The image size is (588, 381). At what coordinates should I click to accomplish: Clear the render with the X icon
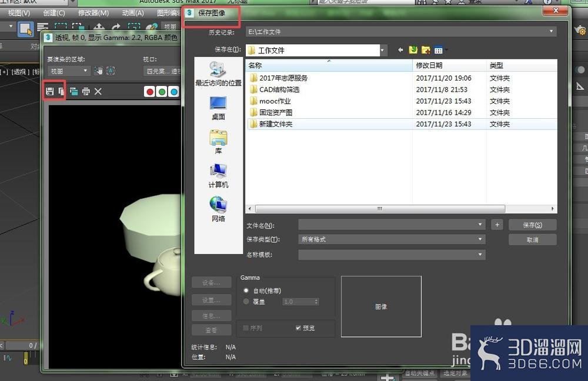pos(98,91)
